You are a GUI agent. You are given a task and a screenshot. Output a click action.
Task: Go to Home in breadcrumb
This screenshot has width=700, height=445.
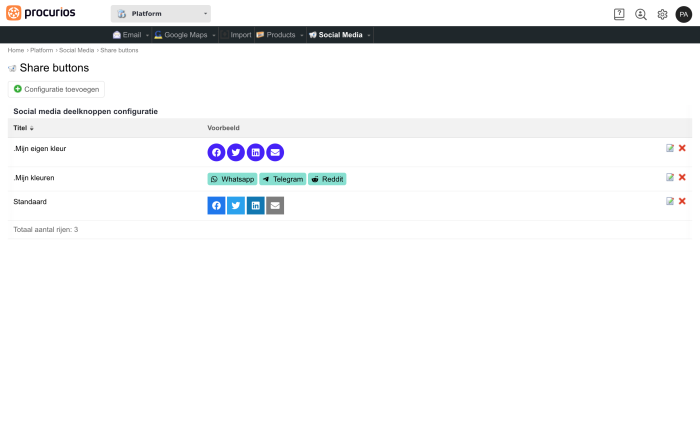pyautogui.click(x=16, y=50)
